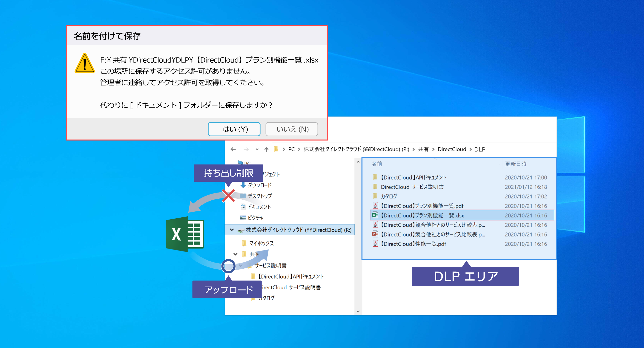Screen dimensions: 644x348
Task: Select マイボックス in navigation tree
Action: tap(262, 243)
